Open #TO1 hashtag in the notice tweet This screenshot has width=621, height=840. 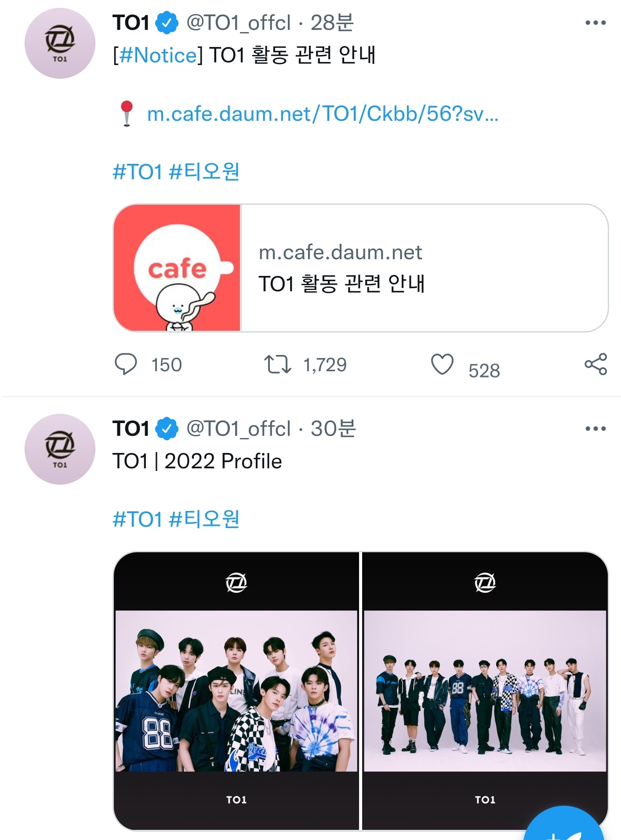pyautogui.click(x=138, y=172)
